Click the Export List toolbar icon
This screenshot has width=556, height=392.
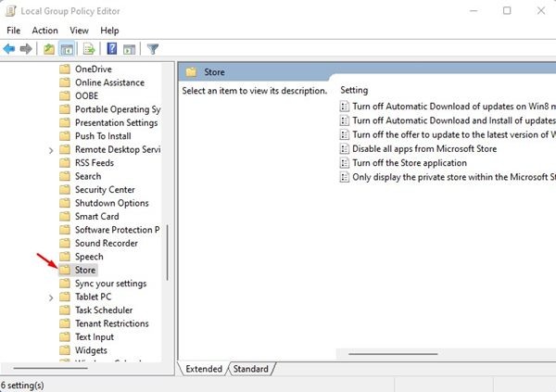click(89, 48)
